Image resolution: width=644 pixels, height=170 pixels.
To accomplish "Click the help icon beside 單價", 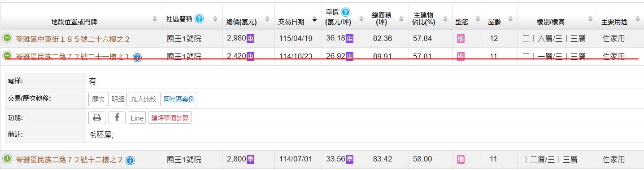I will pos(346,12).
